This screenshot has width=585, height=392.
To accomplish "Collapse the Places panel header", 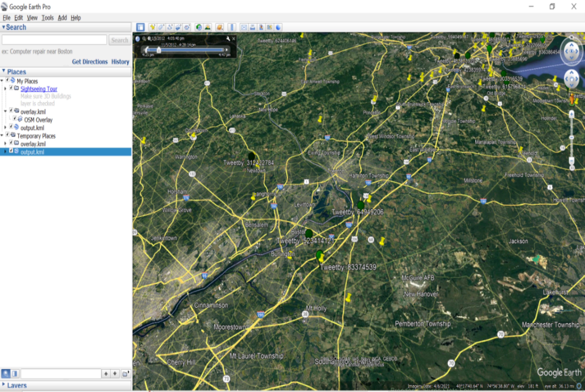I will [66, 72].
